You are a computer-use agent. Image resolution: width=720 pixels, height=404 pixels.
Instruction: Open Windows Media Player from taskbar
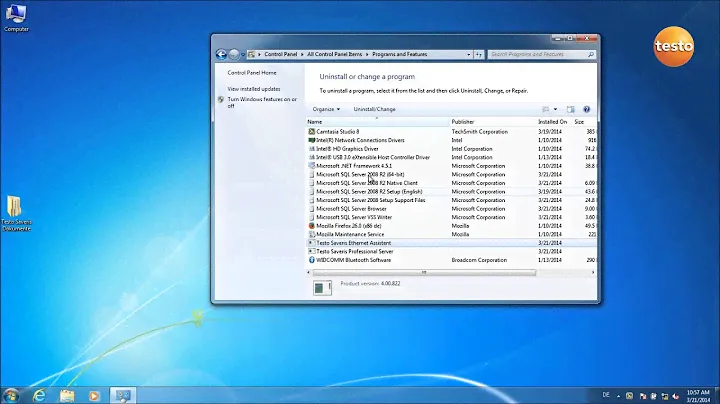pyautogui.click(x=95, y=395)
